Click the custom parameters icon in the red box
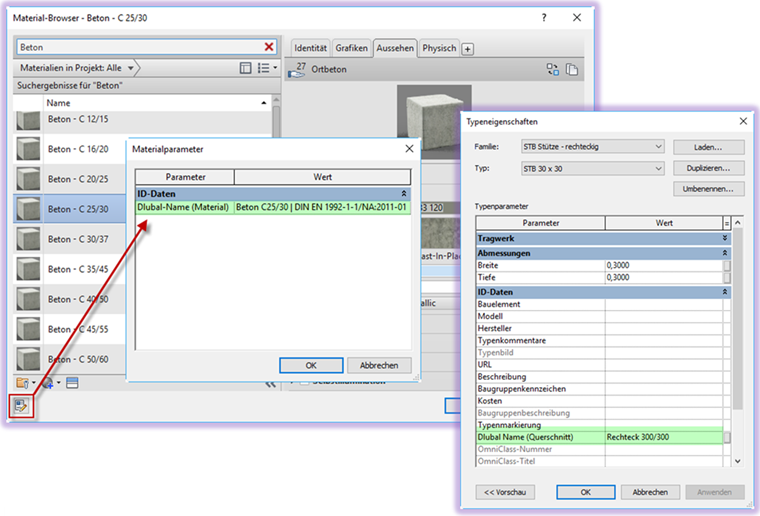Viewport: 760px width, 516px height. pyautogui.click(x=21, y=406)
